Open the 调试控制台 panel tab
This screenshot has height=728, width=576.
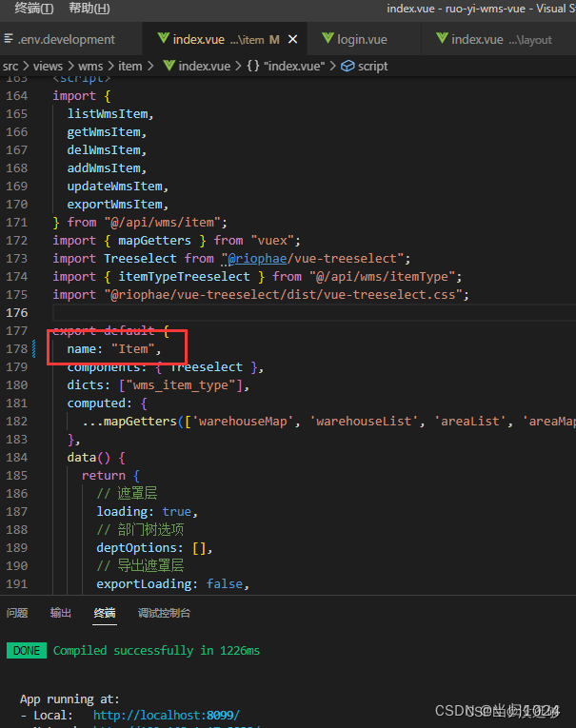click(164, 613)
